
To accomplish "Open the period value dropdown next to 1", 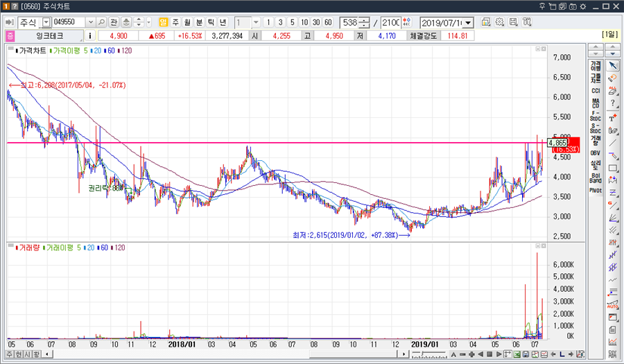I will [257, 22].
